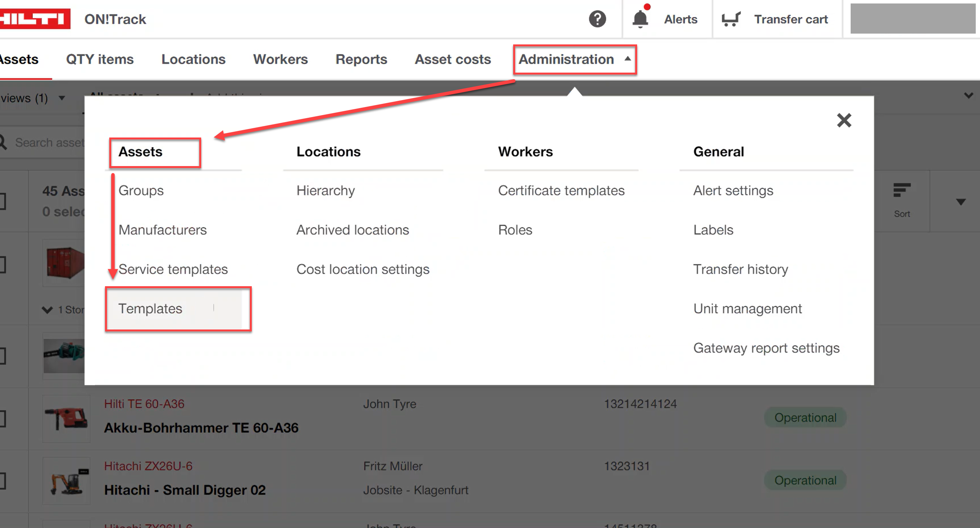
Task: Open Transfer history
Action: pyautogui.click(x=741, y=269)
